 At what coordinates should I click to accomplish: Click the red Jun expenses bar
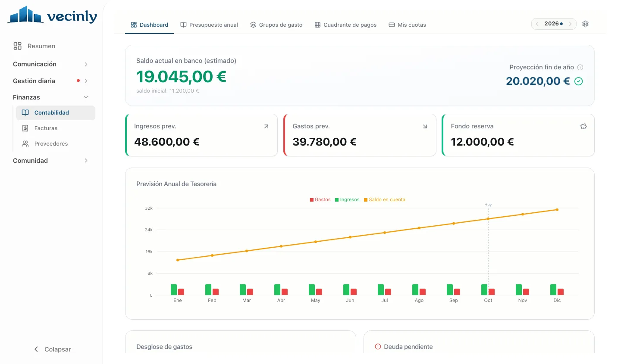pos(354,292)
